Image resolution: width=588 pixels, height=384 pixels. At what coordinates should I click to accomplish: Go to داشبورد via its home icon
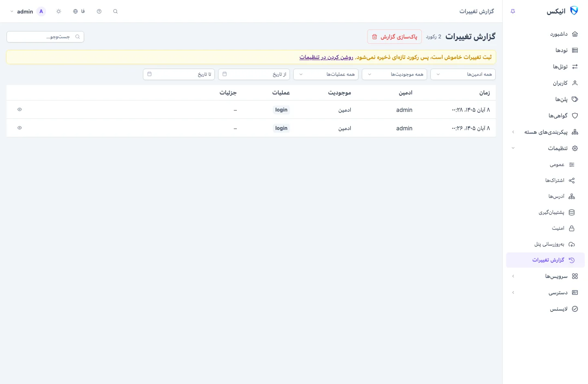[575, 34]
